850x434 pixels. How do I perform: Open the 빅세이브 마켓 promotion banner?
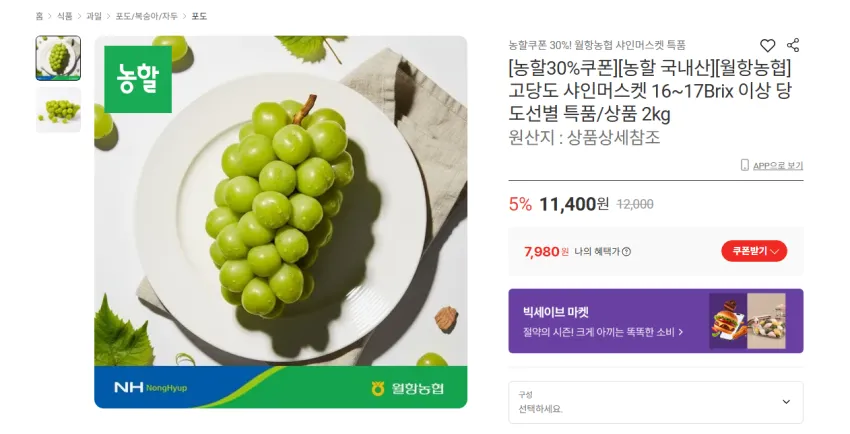click(656, 321)
